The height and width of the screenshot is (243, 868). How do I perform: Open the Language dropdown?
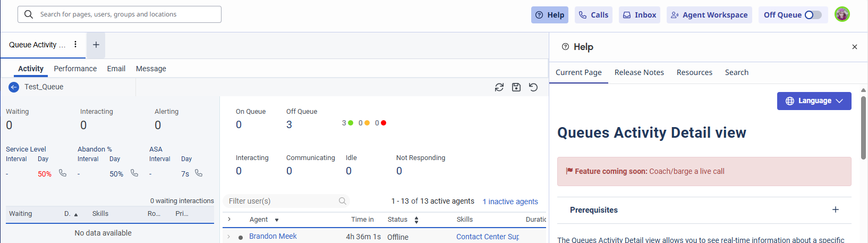click(814, 101)
